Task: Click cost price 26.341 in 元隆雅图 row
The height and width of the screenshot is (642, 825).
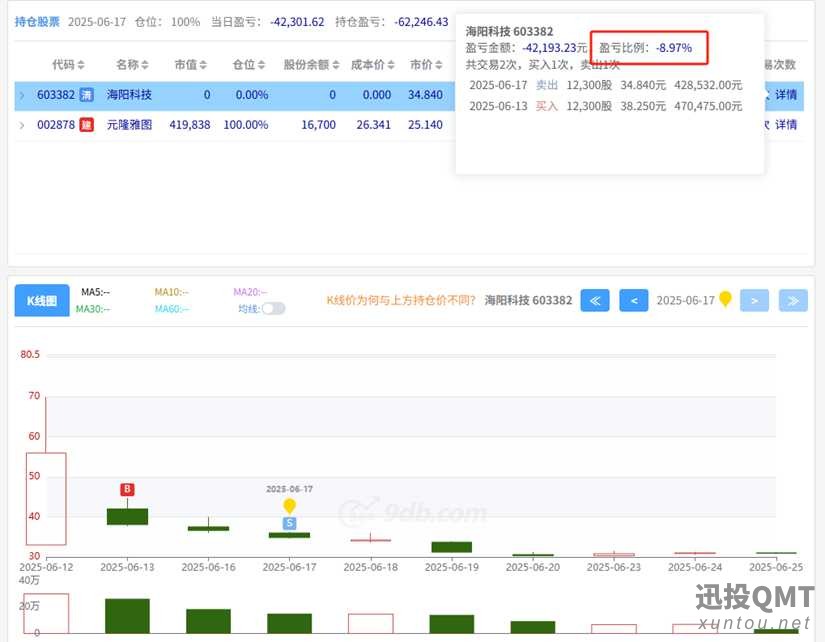Action: 374,125
